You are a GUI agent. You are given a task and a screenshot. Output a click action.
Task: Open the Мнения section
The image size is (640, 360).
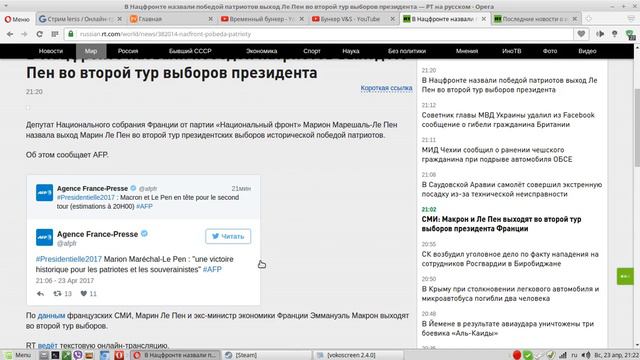tap(467, 51)
